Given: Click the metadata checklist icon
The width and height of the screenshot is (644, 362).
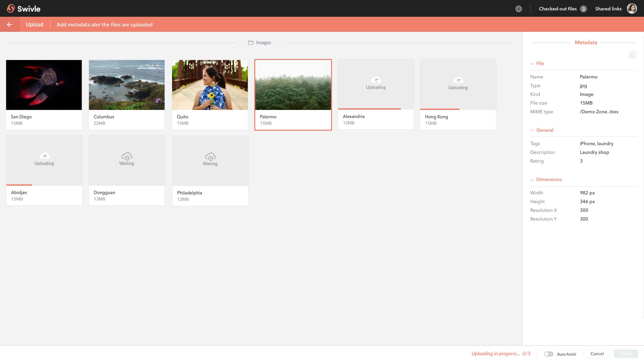Looking at the screenshot, I should pos(632,55).
